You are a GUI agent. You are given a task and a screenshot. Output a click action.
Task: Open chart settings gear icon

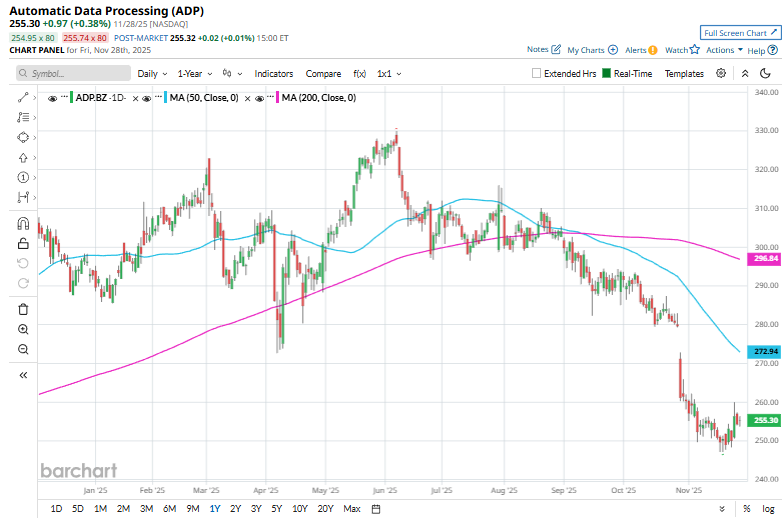tap(724, 73)
